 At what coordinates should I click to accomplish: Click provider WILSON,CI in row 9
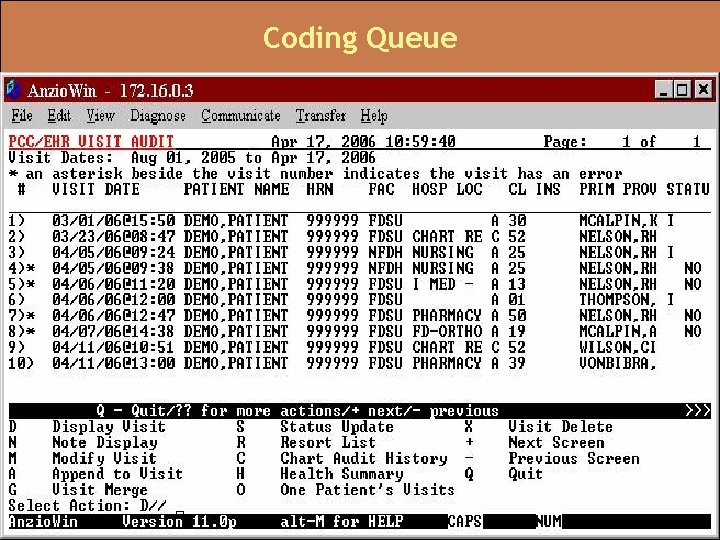pyautogui.click(x=618, y=347)
